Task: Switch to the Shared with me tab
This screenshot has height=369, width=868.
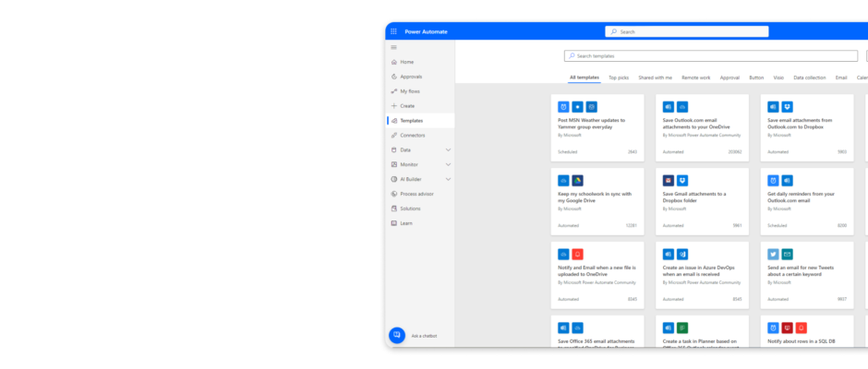Action: 655,77
